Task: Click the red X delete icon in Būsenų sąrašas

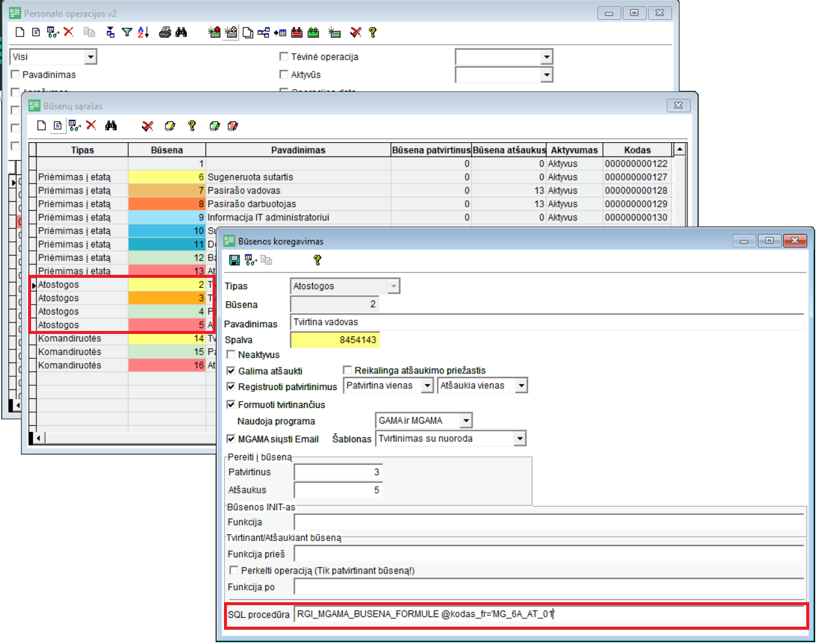Action: click(91, 125)
